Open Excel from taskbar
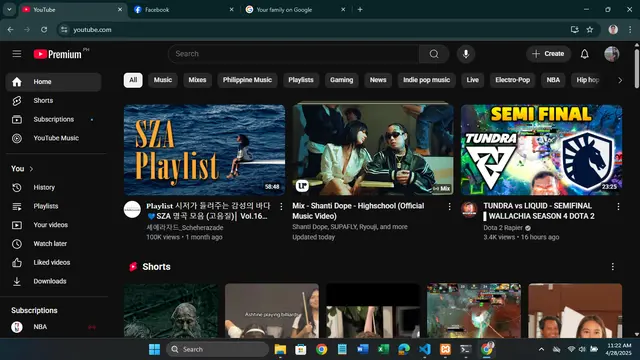The image size is (640, 360). 383,349
